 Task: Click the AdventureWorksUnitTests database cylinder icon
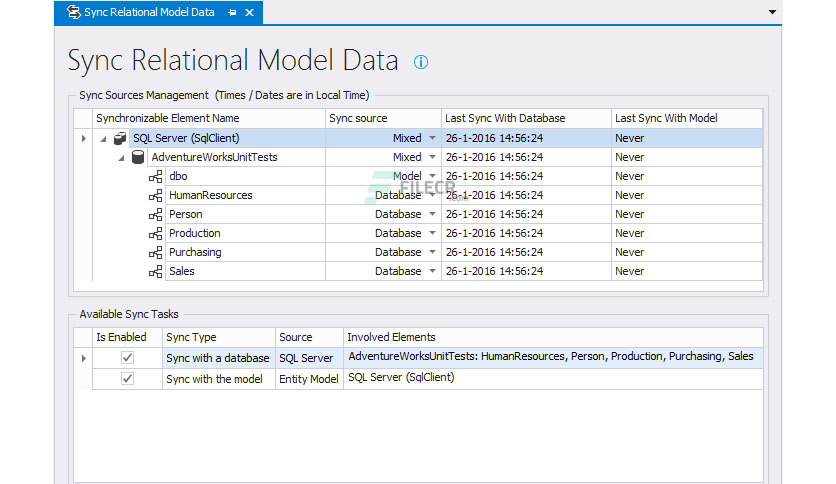(138, 157)
